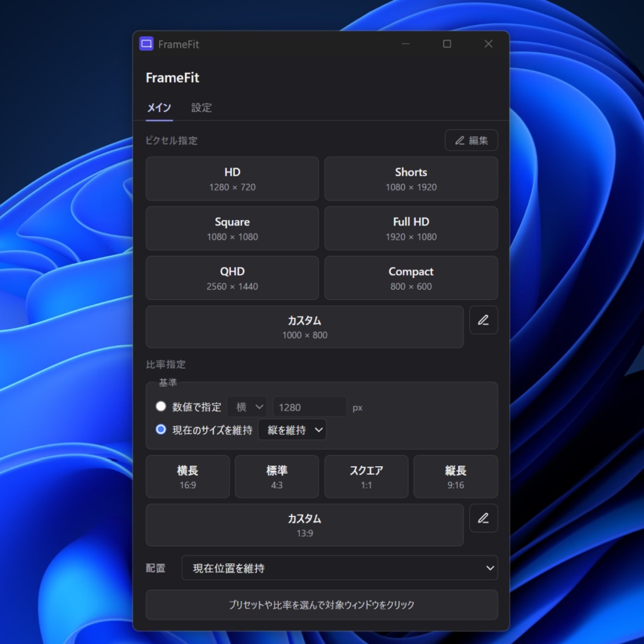
Task: Choose the 縦長 9:16 ratio
Action: pos(456,477)
